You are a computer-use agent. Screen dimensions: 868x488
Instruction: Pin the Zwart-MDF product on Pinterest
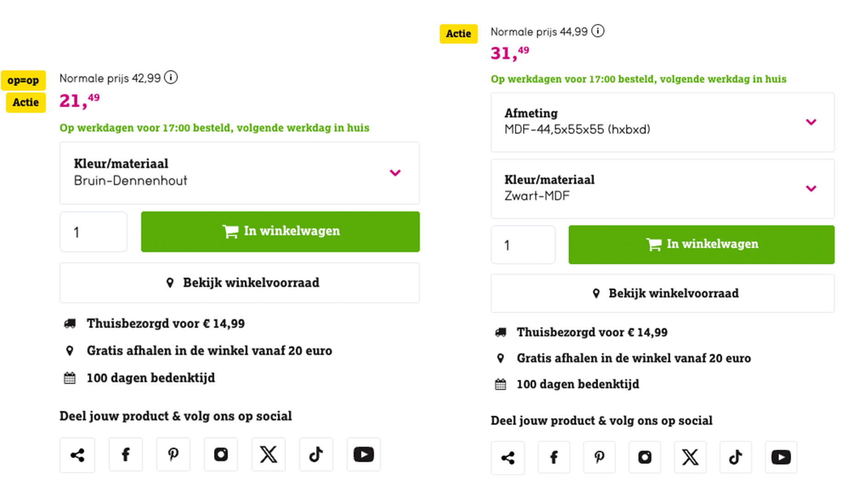coord(599,457)
